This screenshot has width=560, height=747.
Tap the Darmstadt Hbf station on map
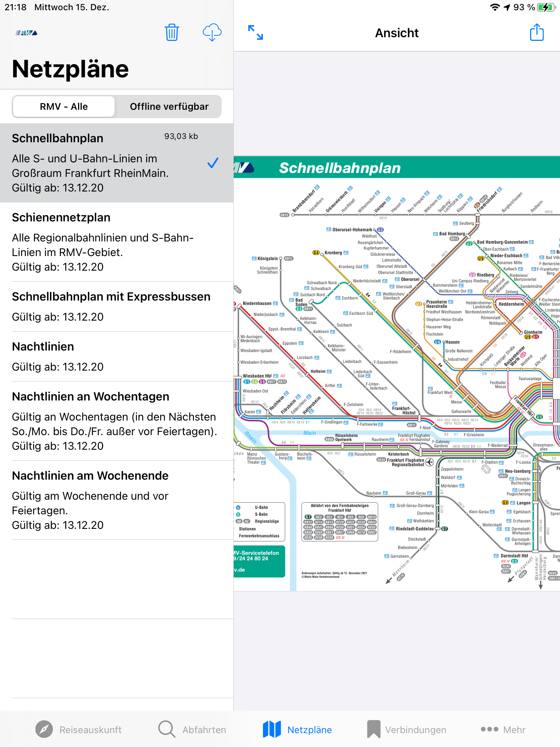click(514, 556)
